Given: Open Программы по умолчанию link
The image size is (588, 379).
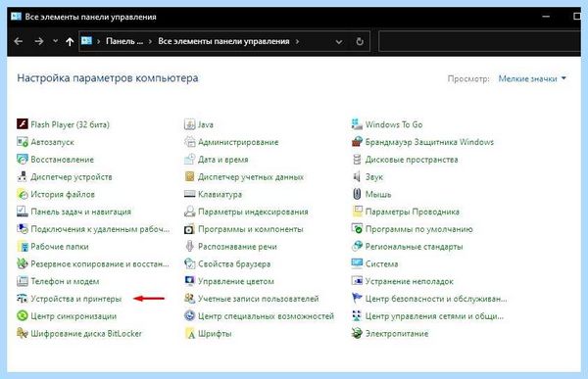Looking at the screenshot, I should (x=419, y=229).
